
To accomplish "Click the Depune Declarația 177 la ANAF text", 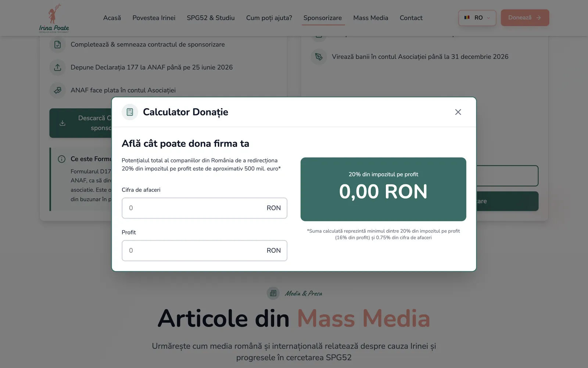I will click(x=151, y=67).
